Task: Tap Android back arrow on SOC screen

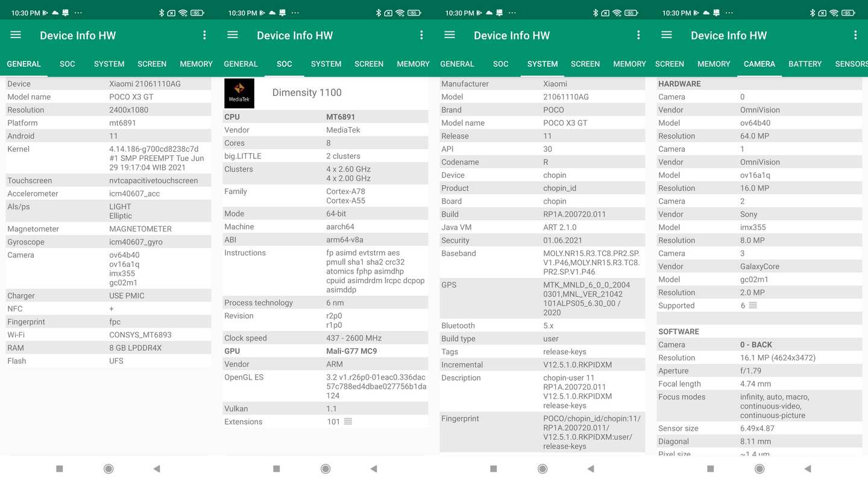Action: 374,469
